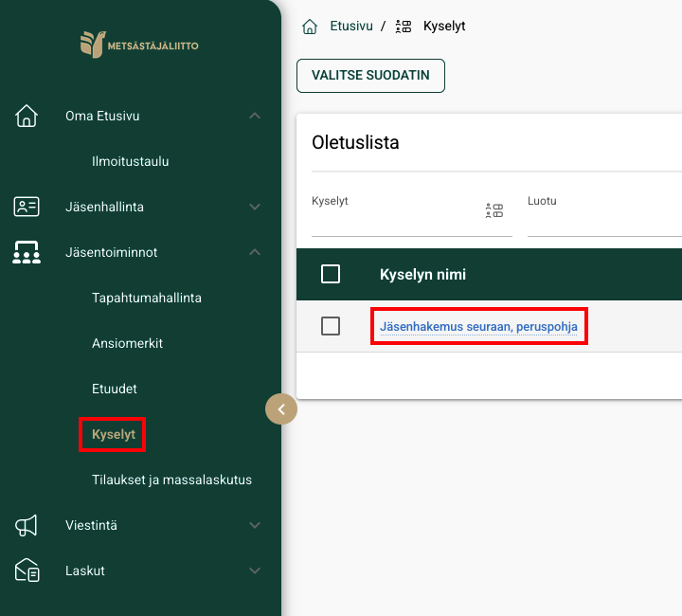Select Kyselyt in the sidebar
The image size is (682, 616).
pyautogui.click(x=114, y=434)
